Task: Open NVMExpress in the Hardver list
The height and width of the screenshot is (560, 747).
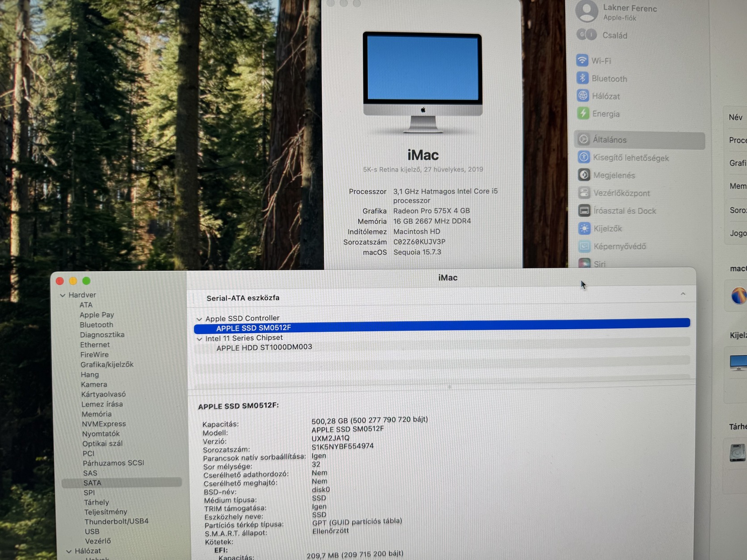Action: 104,424
